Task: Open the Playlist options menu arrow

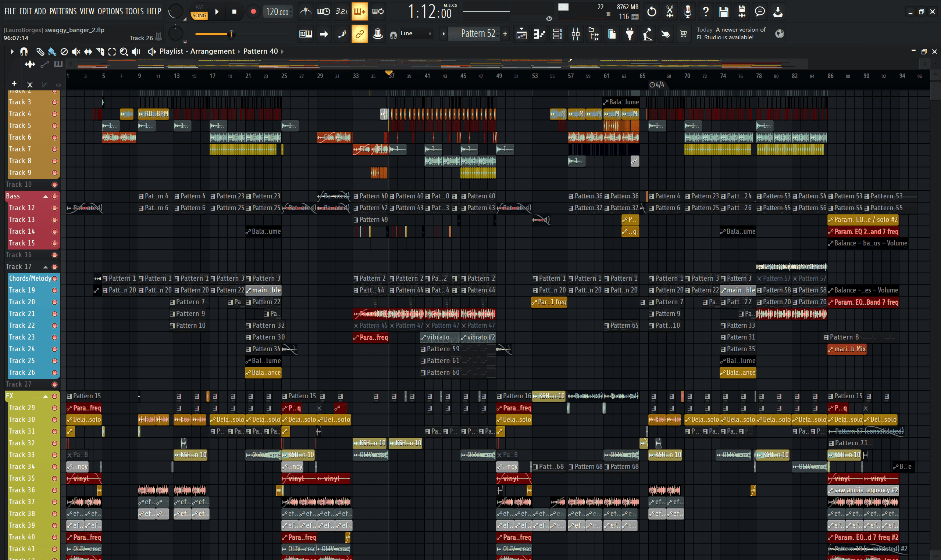Action: click(x=12, y=52)
